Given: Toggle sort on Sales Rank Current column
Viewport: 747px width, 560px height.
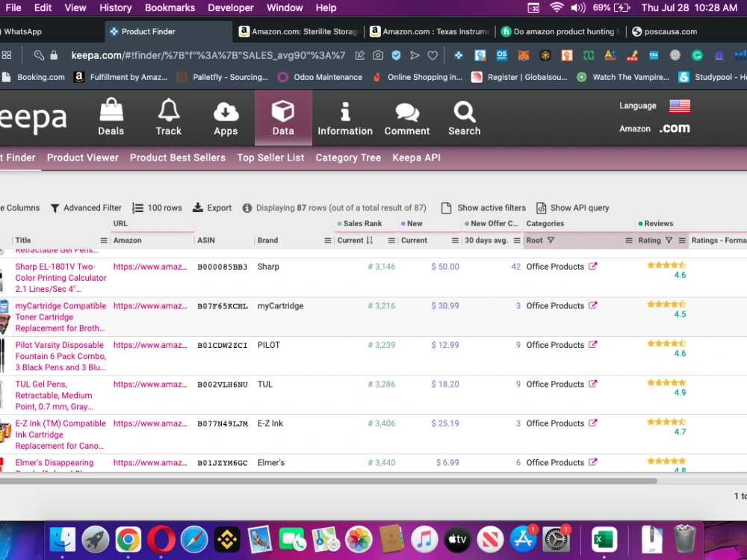Looking at the screenshot, I should pos(369,240).
